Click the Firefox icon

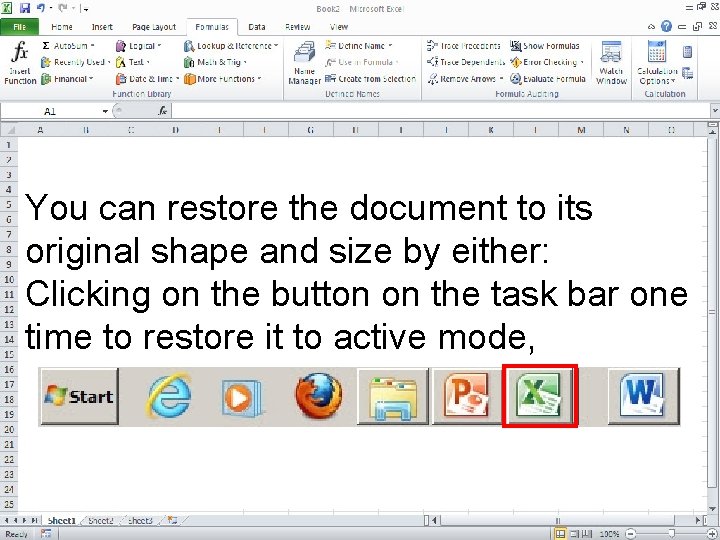tap(318, 396)
